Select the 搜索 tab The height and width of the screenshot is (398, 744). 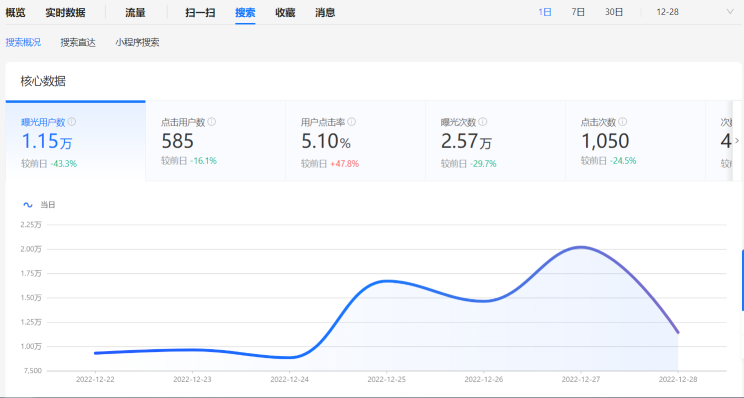(x=245, y=12)
